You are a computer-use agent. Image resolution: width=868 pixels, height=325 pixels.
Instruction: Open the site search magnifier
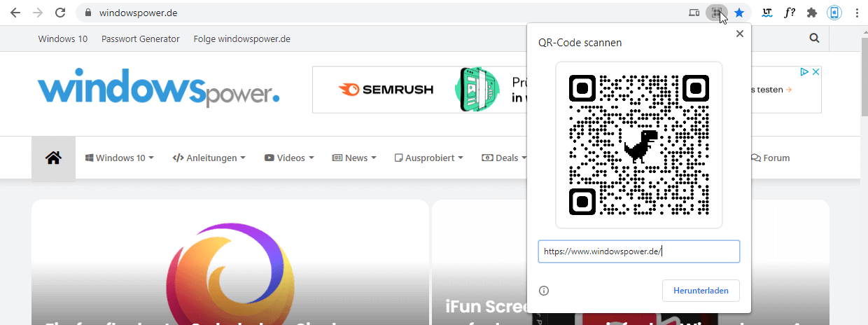[814, 39]
